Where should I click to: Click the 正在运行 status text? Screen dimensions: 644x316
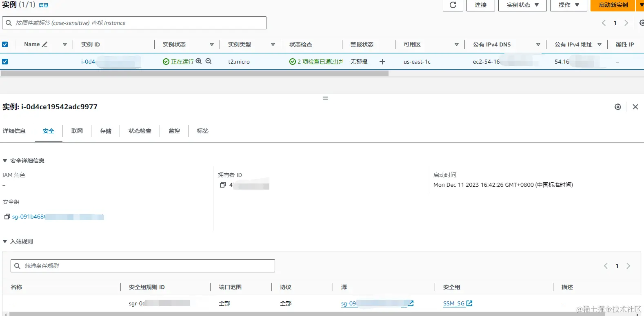(x=182, y=62)
